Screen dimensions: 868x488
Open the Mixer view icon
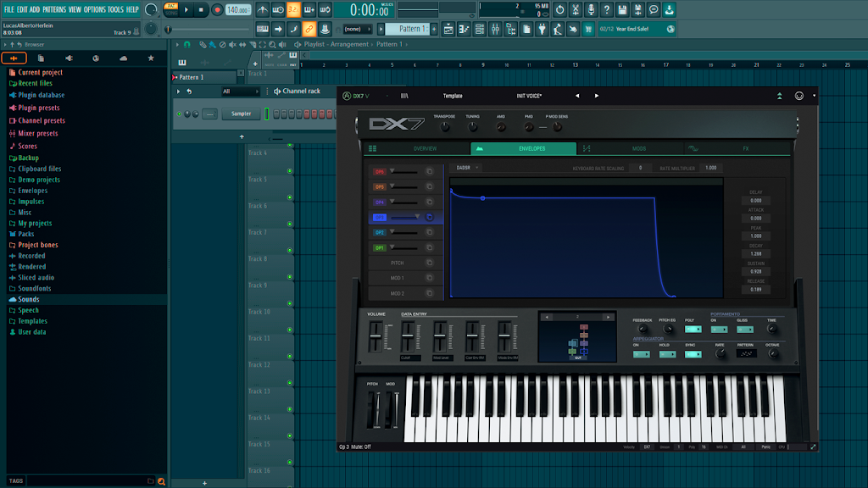point(495,30)
